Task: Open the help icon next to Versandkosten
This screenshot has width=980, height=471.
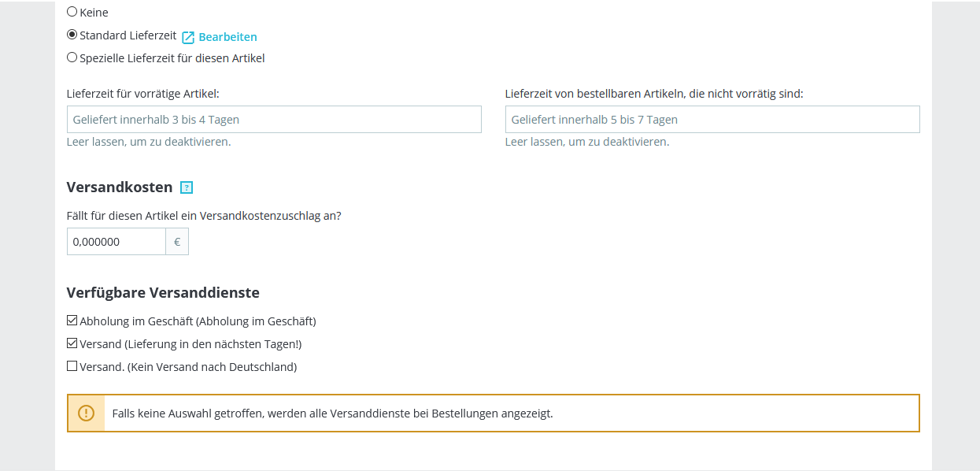Action: tap(187, 187)
